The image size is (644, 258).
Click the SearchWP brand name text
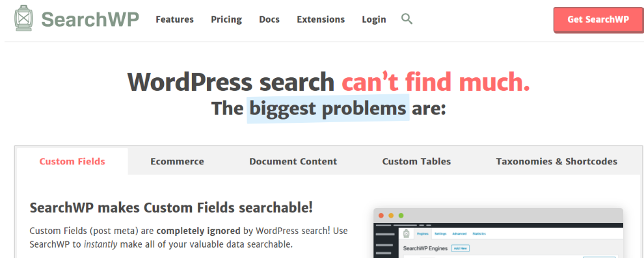pyautogui.click(x=90, y=19)
